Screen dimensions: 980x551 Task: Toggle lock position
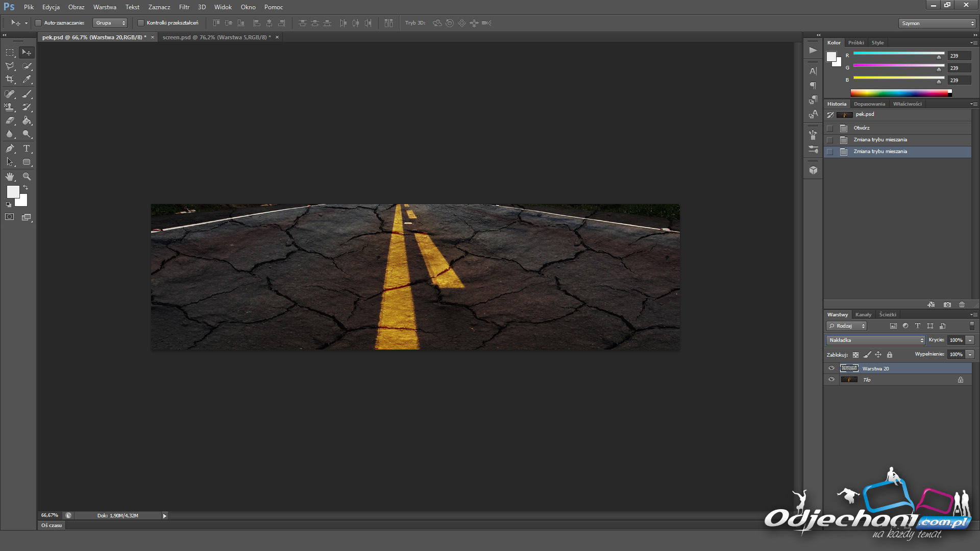tap(878, 355)
